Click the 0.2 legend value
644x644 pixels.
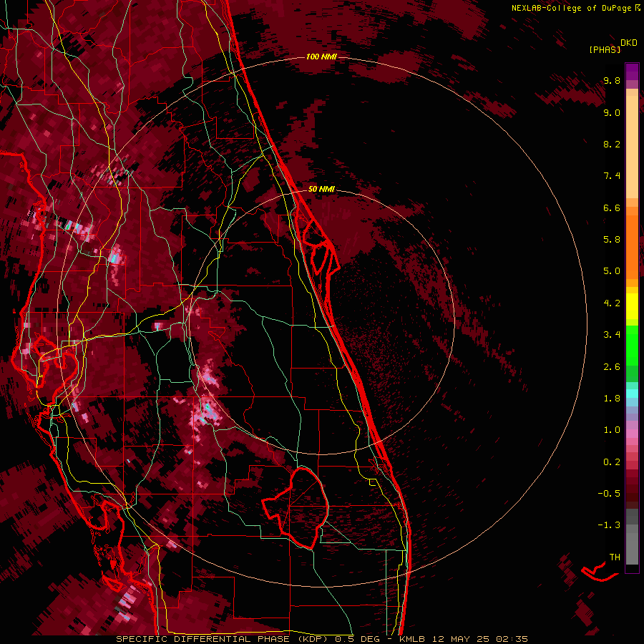click(612, 462)
